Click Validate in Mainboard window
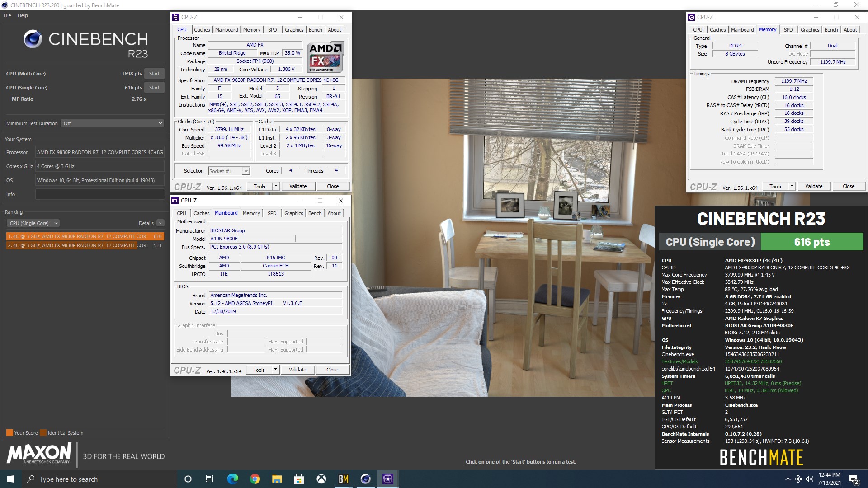This screenshot has width=868, height=488. tap(297, 370)
